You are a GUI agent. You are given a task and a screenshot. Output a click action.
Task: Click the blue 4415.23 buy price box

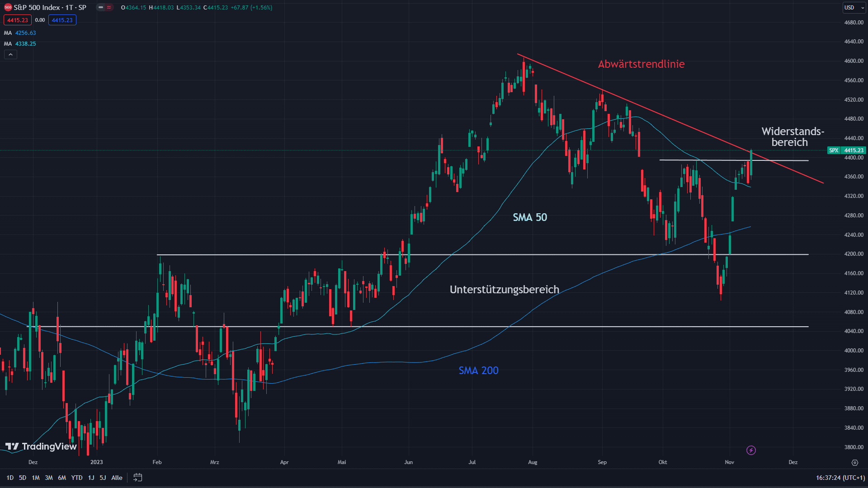click(62, 20)
